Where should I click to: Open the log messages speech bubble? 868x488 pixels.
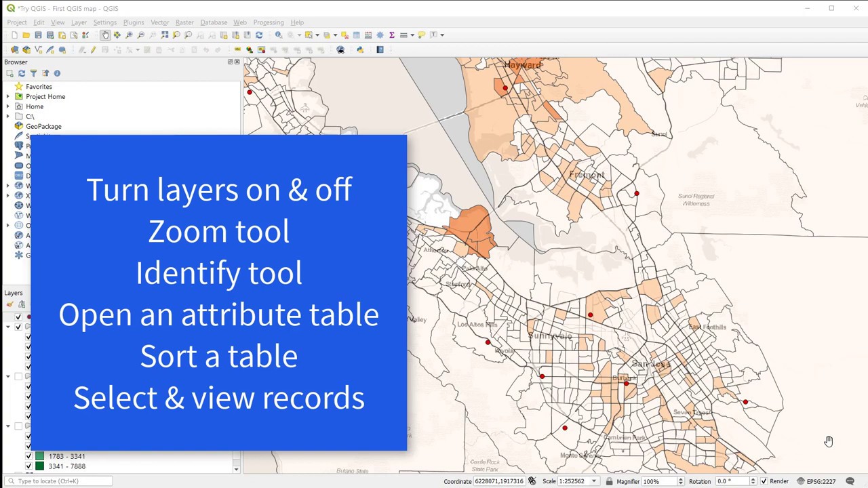click(850, 481)
